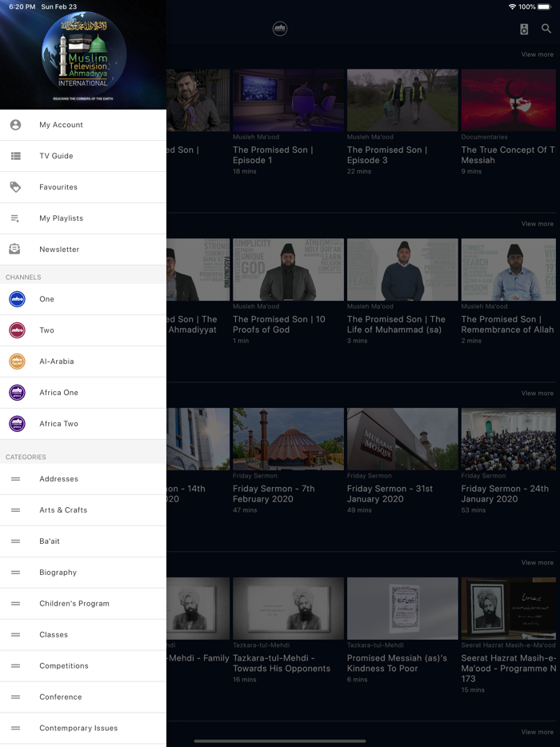Tap the 'Friday Sermon - 7th February 2020' title
This screenshot has height=747, width=560.
point(274,494)
